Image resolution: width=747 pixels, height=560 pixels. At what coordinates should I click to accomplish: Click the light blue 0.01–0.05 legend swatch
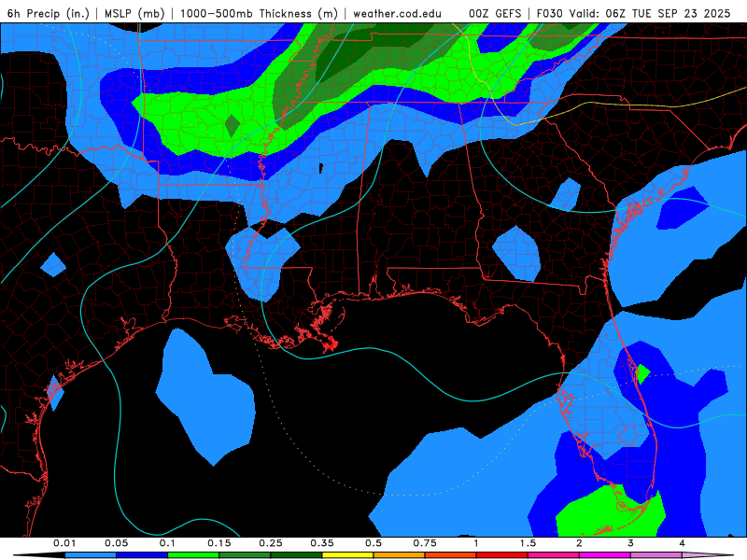90,555
